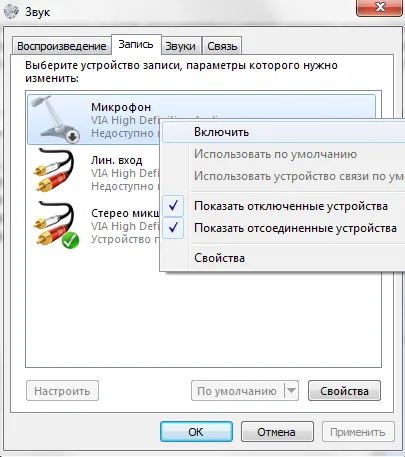The height and width of the screenshot is (457, 405).
Task: Click the По умолчанию button
Action: [x=237, y=390]
